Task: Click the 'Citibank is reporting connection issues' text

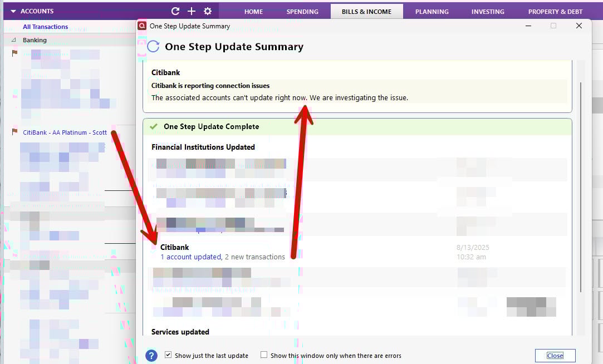Action: point(210,86)
